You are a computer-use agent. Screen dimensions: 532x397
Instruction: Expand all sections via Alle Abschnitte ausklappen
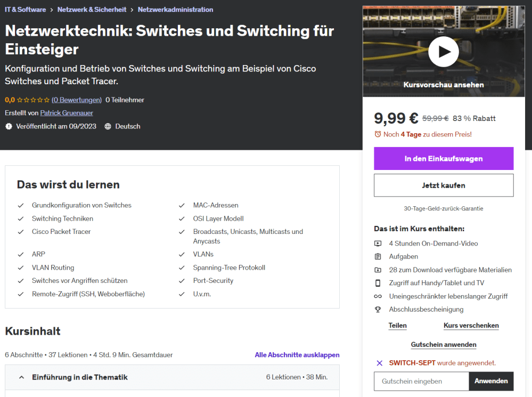297,355
